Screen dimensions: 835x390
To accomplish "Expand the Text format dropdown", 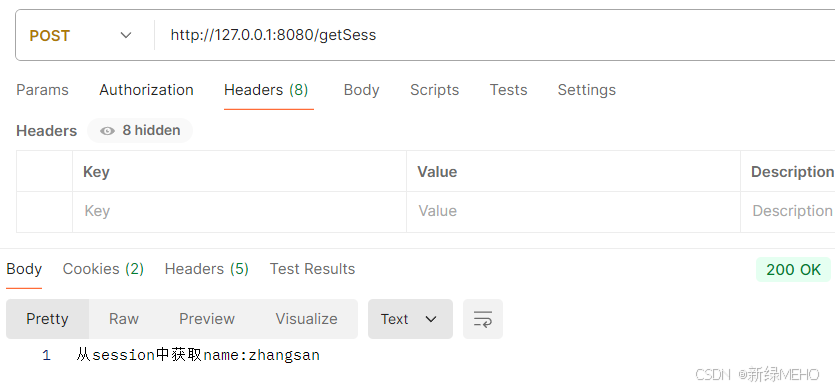I will [x=410, y=319].
